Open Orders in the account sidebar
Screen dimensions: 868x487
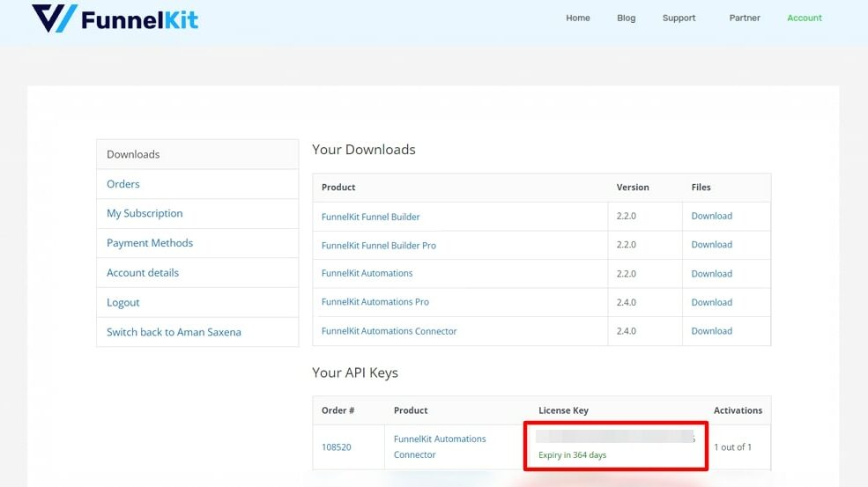tap(197, 184)
